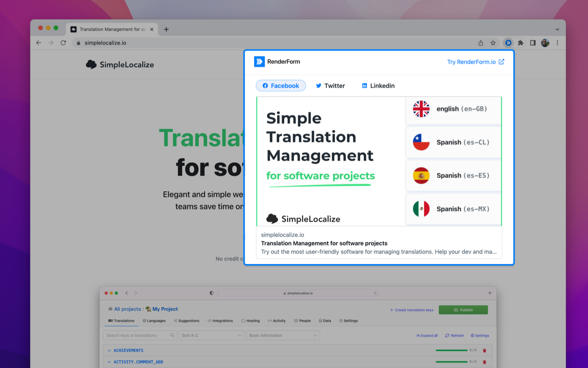Screen dimensions: 588x368
Task: Click the Mexican flag for Spanish (es-MX)
Action: tap(421, 208)
